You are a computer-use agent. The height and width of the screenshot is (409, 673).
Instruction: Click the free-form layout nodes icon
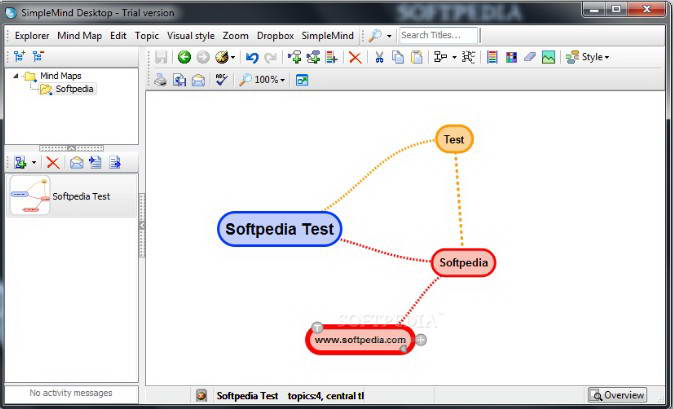(x=468, y=57)
